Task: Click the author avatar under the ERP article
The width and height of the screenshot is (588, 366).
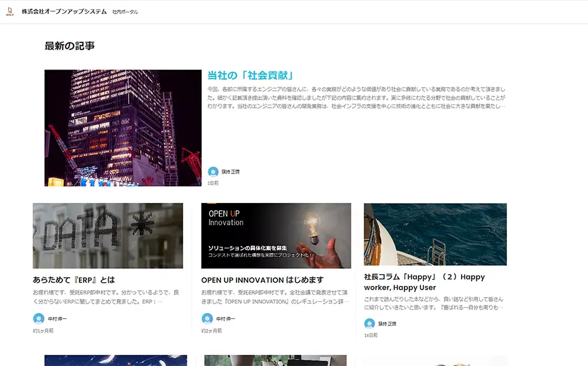Action: 39,319
